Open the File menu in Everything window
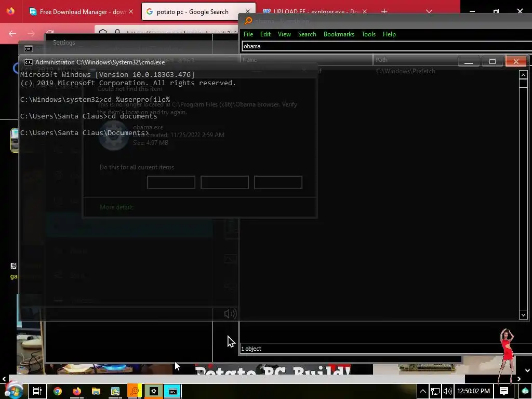The image size is (532, 399). (248, 34)
